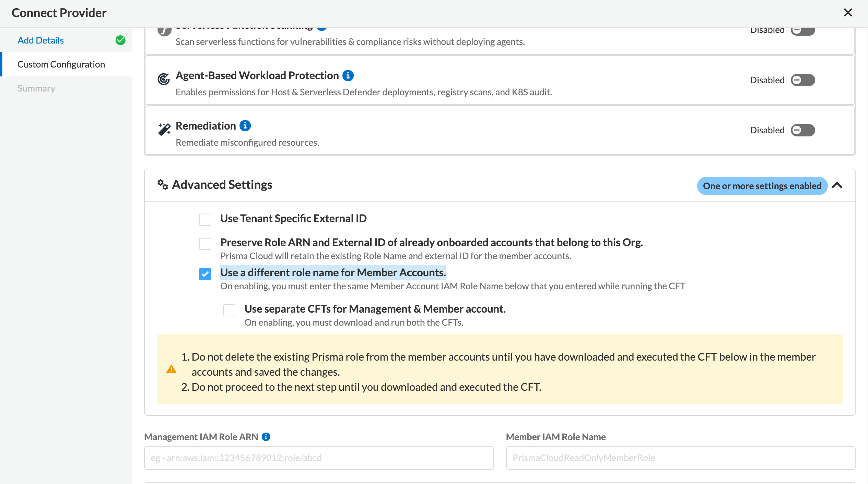Enable the Remediation toggle
Image resolution: width=868 pixels, height=484 pixels.
(802, 130)
